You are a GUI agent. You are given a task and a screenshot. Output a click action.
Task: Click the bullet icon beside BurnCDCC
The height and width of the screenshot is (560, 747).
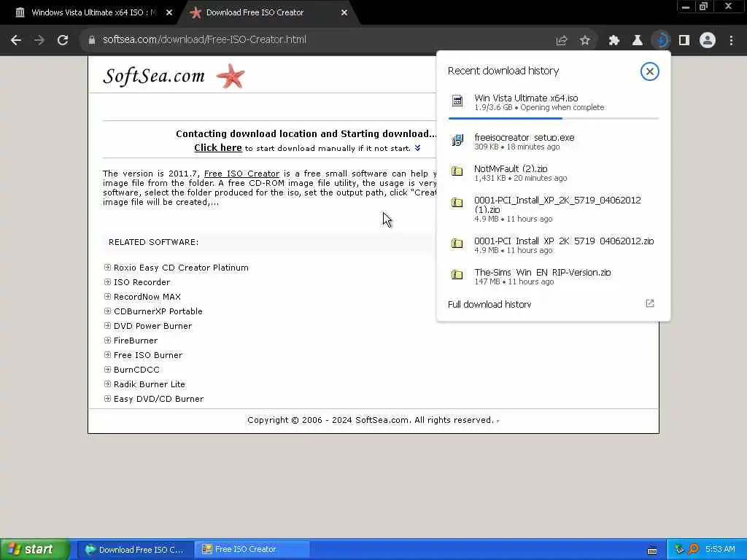click(x=107, y=370)
